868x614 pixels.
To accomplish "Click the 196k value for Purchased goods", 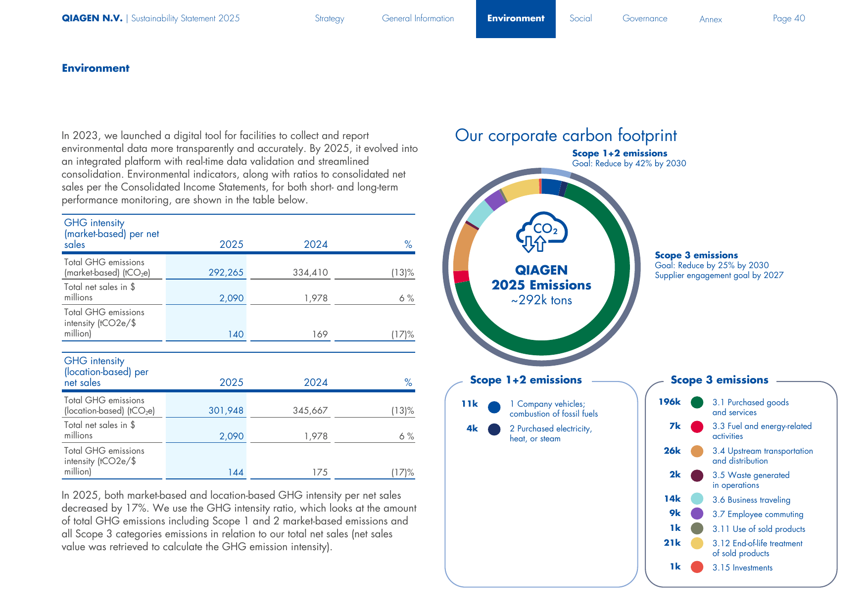I will pos(670,402).
